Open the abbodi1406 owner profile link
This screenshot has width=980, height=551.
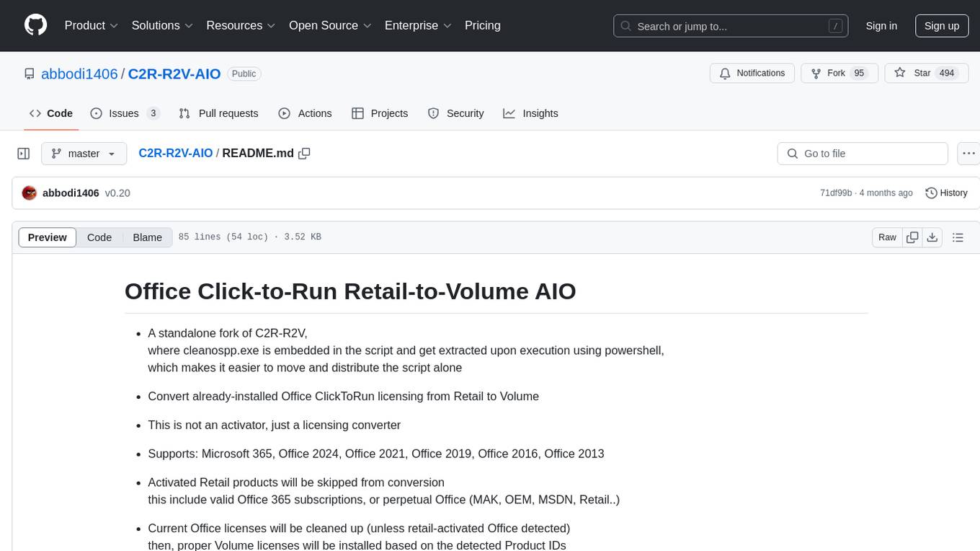pyautogui.click(x=79, y=74)
